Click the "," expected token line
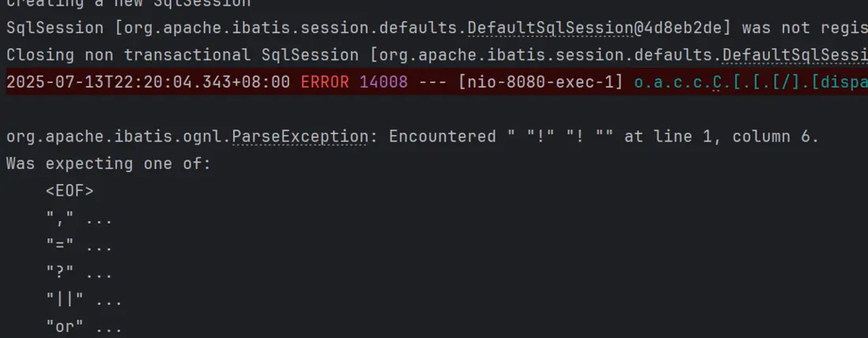 [78, 219]
